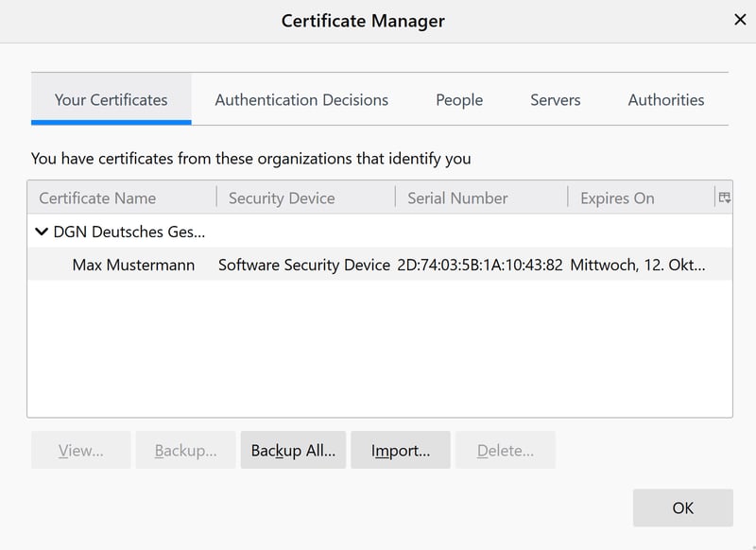Click the Delete... button

pos(505,451)
